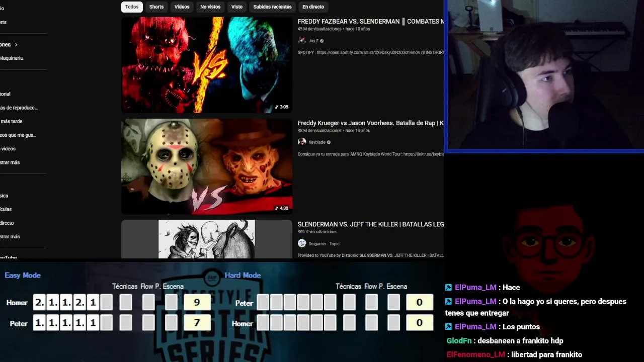This screenshot has height=362, width=644.
Task: Click the verified badge next to Keyblade
Action: (x=329, y=142)
